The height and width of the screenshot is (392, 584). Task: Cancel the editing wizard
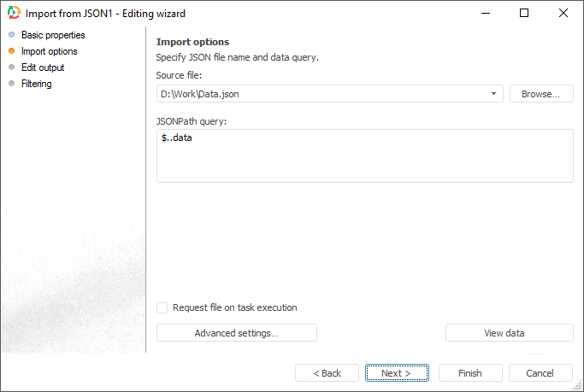pyautogui.click(x=540, y=373)
